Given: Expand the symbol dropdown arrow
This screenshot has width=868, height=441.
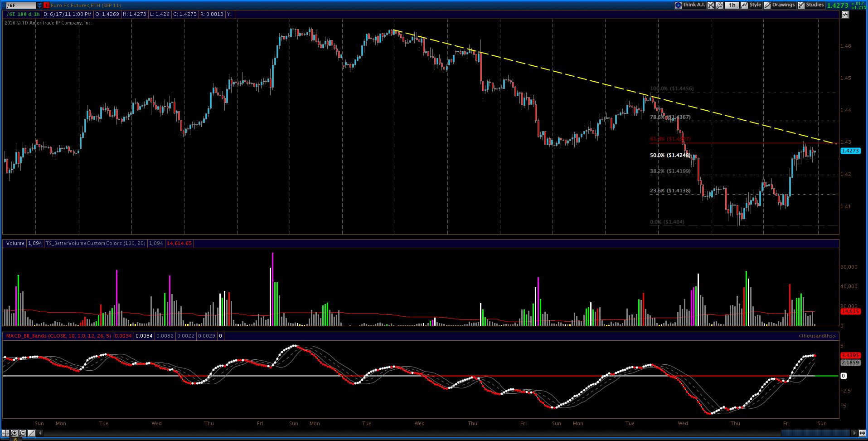Looking at the screenshot, I should pos(39,5).
